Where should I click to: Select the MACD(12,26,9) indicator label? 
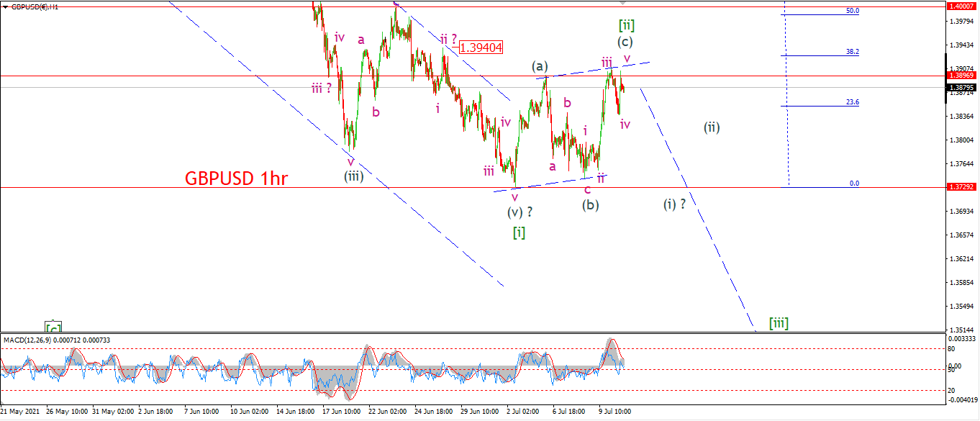pos(27,340)
